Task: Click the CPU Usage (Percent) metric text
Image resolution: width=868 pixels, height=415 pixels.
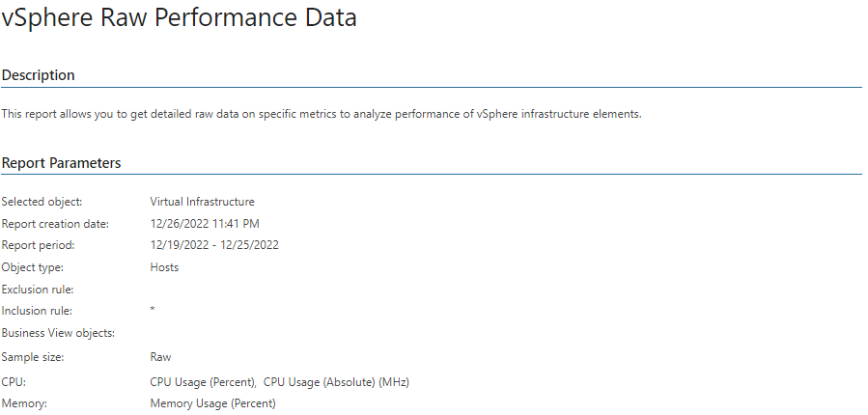Action: click(203, 382)
